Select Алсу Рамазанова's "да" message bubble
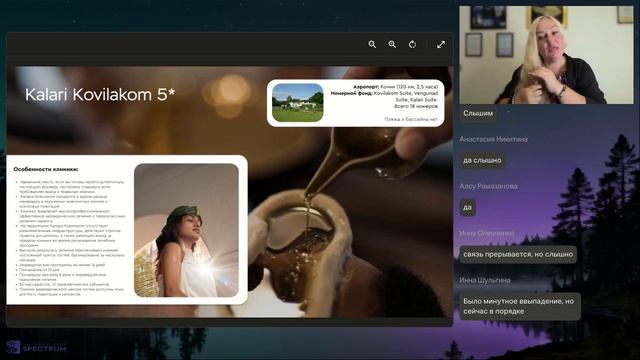 [x=467, y=207]
